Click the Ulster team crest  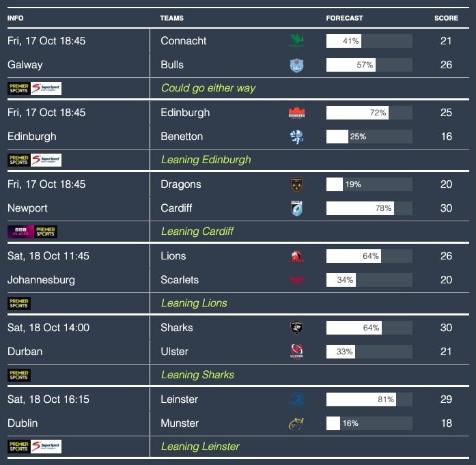296,352
